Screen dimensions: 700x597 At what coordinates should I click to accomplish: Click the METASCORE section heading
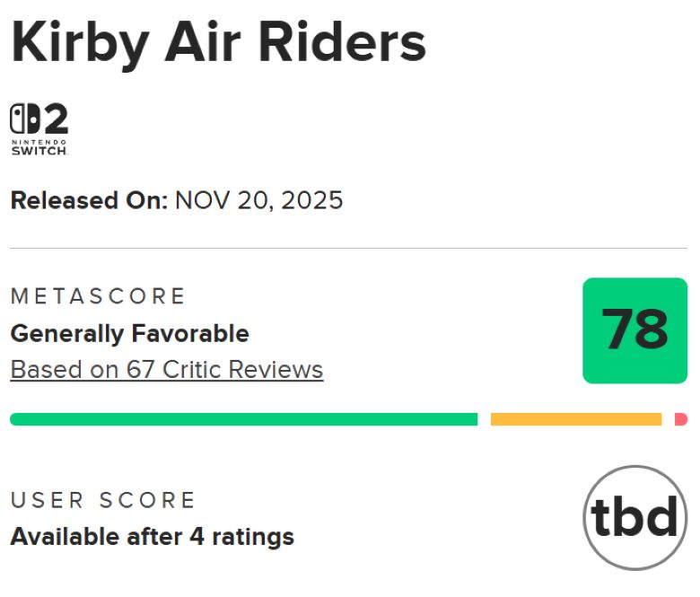pos(98,296)
